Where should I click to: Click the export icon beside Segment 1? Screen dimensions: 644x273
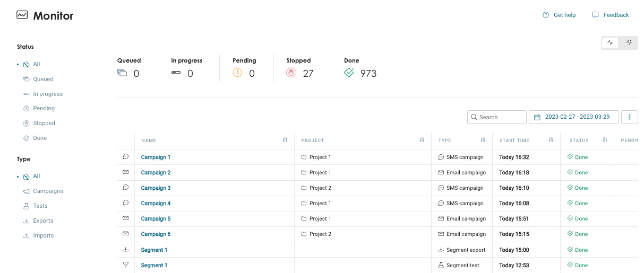(126, 250)
